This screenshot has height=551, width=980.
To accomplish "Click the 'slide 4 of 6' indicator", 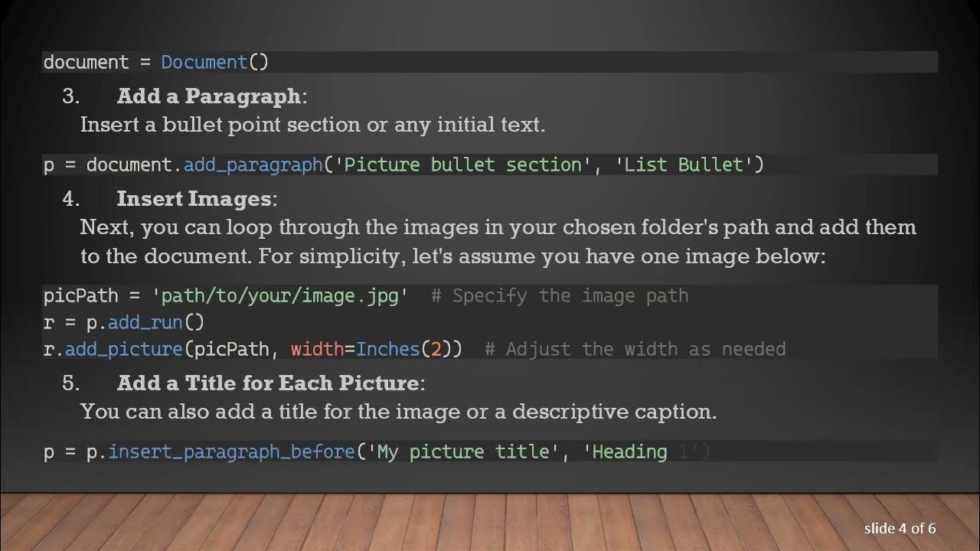I will coord(900,529).
